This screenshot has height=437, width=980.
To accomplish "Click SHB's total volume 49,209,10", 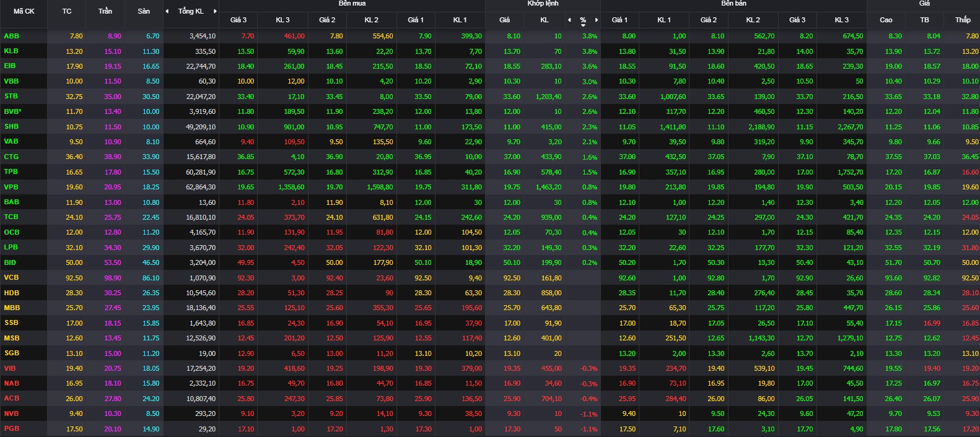I will [x=201, y=127].
